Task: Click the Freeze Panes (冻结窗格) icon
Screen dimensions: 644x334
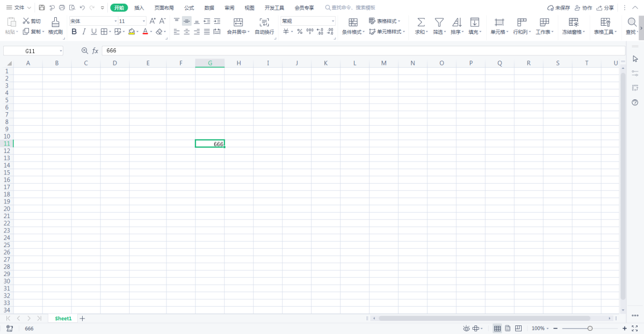Action: (574, 22)
